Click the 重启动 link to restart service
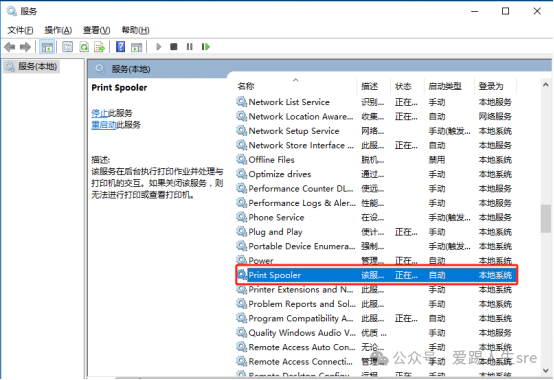The height and width of the screenshot is (380, 554). click(x=104, y=125)
